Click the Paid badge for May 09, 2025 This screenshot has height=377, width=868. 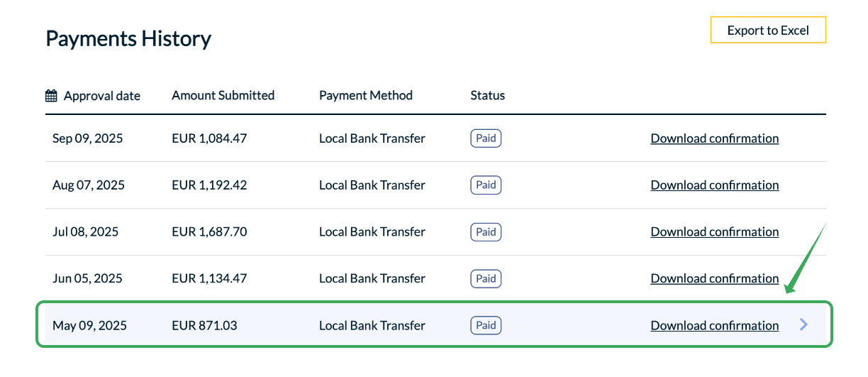click(x=486, y=326)
